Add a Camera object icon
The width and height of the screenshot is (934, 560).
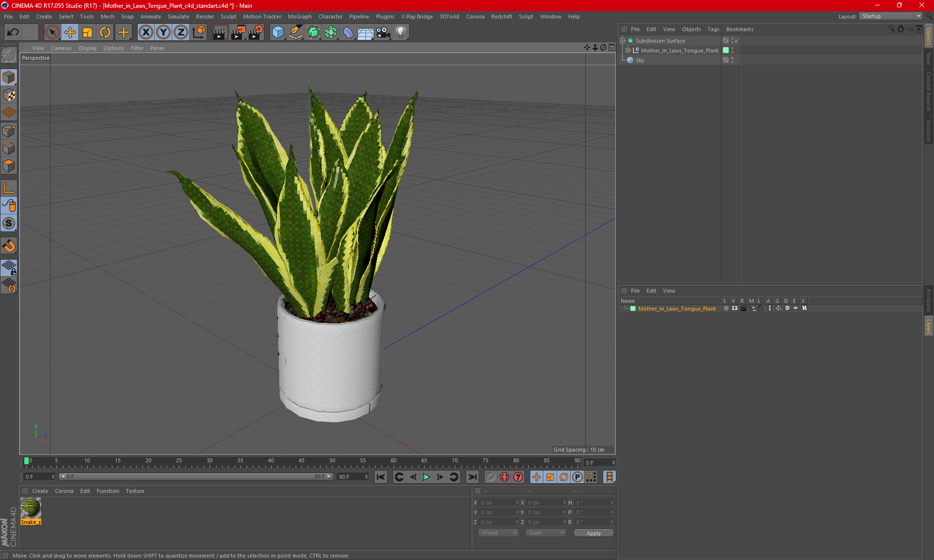[x=383, y=33]
